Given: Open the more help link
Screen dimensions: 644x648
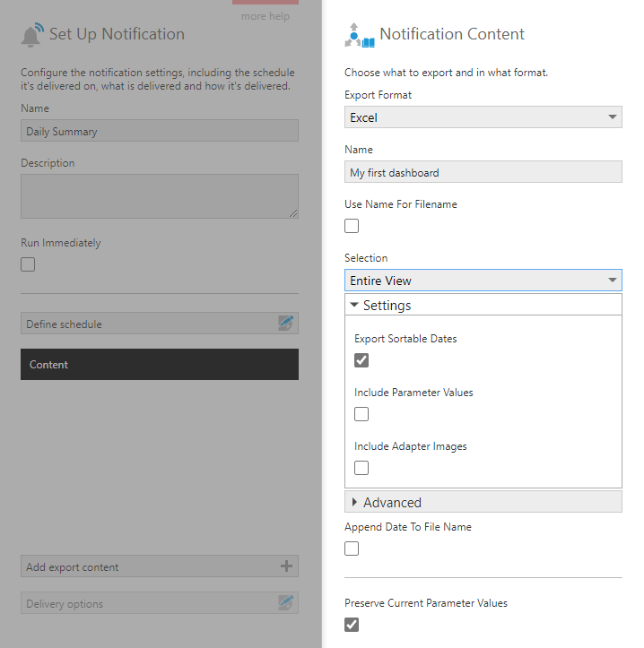Looking at the screenshot, I should tap(265, 16).
